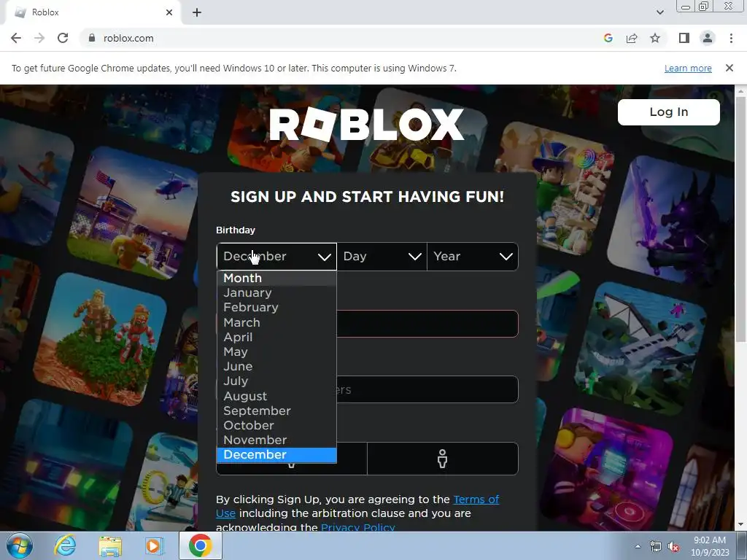Choose November from month list
The width and height of the screenshot is (747, 560).
276,440
